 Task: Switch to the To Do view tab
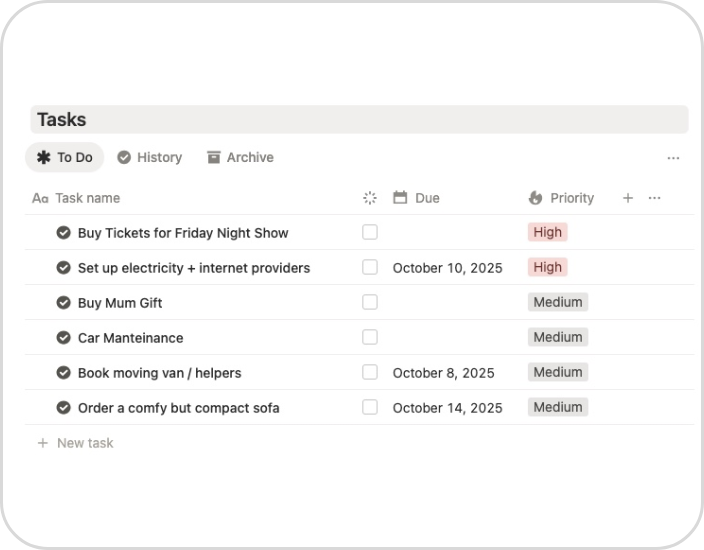coord(65,157)
